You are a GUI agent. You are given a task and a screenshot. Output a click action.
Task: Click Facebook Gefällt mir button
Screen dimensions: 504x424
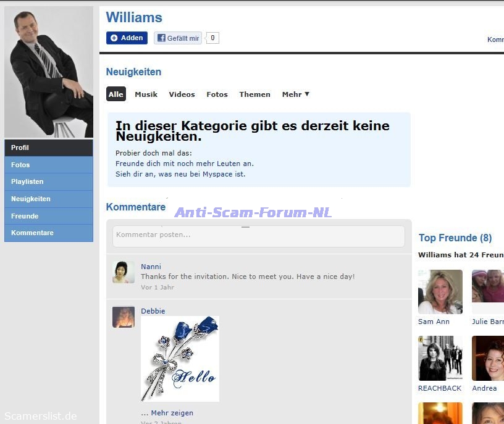pyautogui.click(x=178, y=38)
